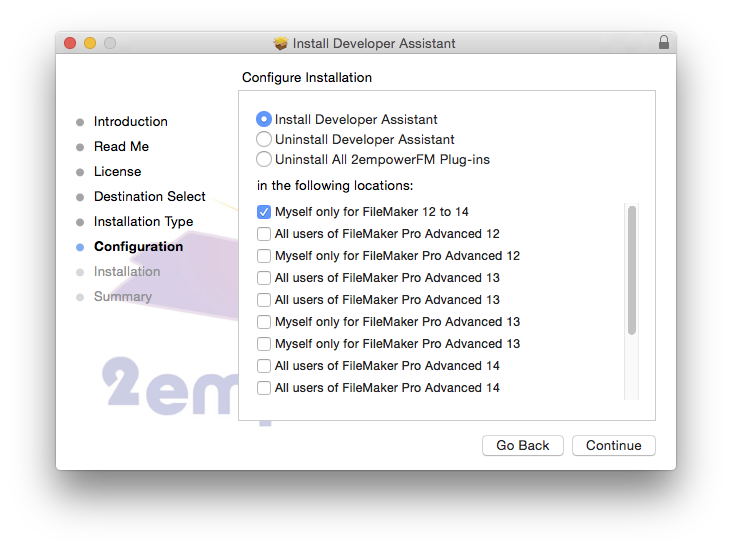Select the Destination Select step
This screenshot has height=550, width=732.
pos(149,197)
